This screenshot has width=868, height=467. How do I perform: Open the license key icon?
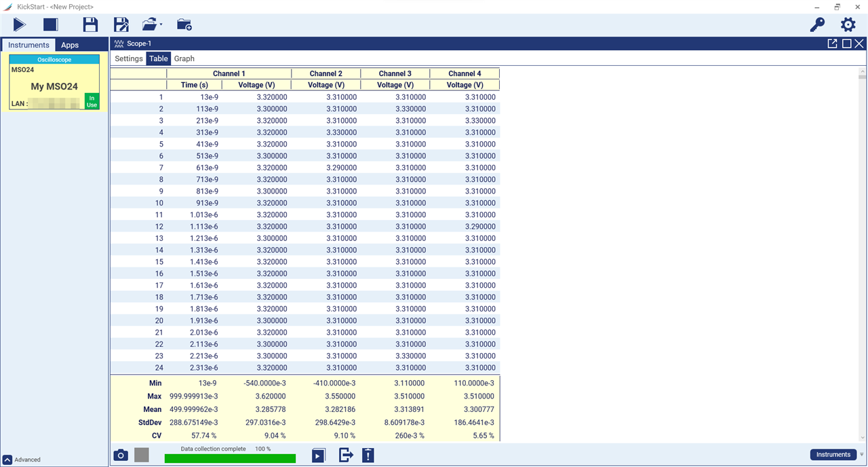[817, 25]
